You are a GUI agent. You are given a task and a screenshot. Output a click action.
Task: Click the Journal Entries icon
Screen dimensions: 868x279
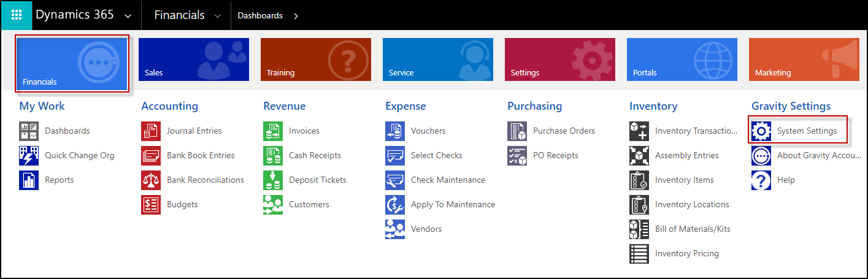(x=151, y=131)
